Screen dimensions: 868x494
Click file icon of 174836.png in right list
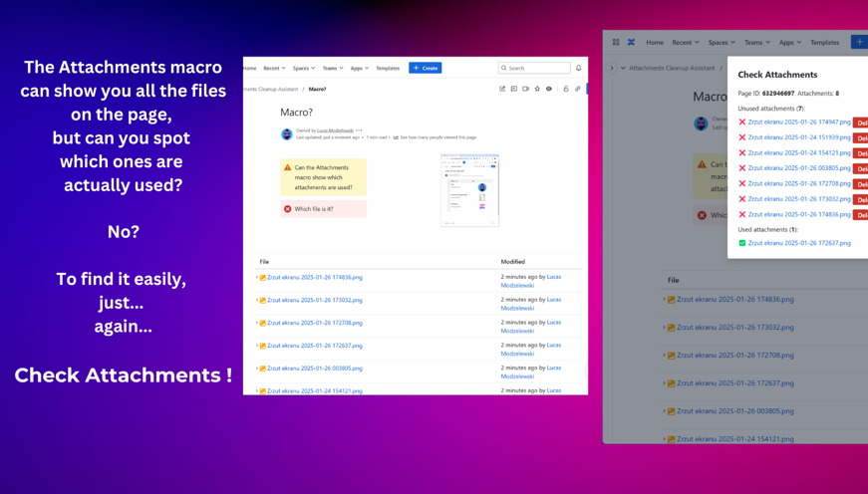point(671,299)
